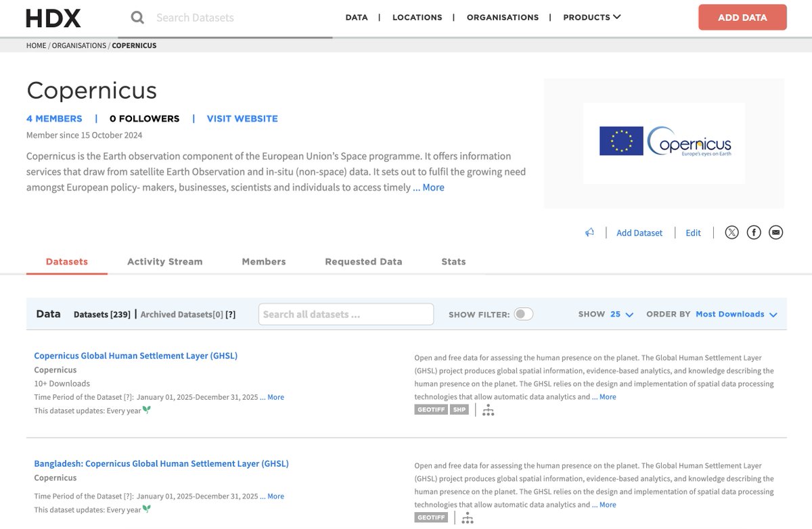Viewport: 812px width, 529px height.
Task: Share the organisation on X
Action: coord(731,232)
